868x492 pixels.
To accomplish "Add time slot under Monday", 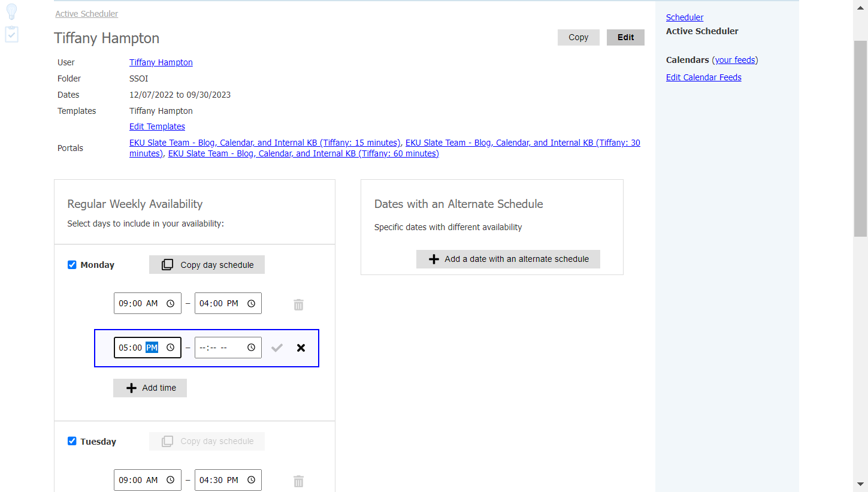I will (150, 388).
